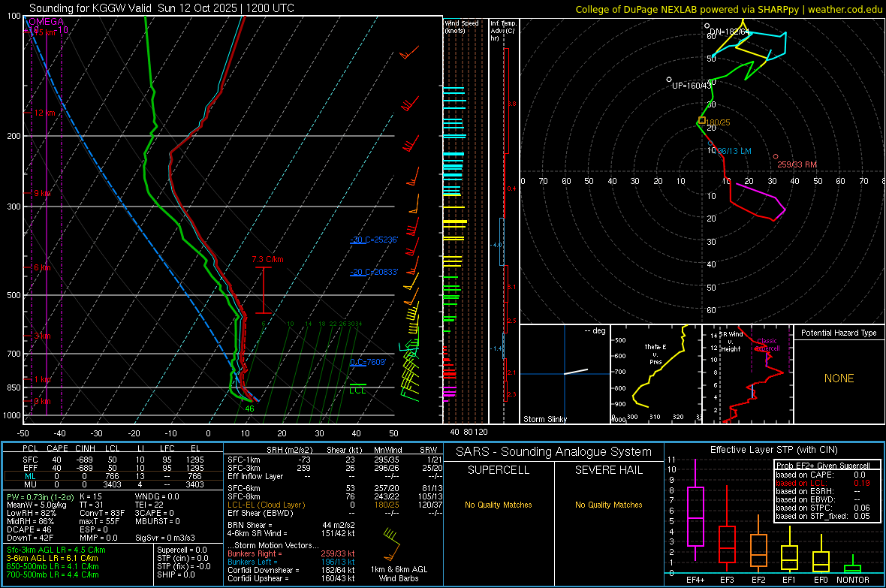Image resolution: width=886 pixels, height=588 pixels.
Task: Click the 3-6km AGL LR line
Action: pyautogui.click(x=52, y=558)
